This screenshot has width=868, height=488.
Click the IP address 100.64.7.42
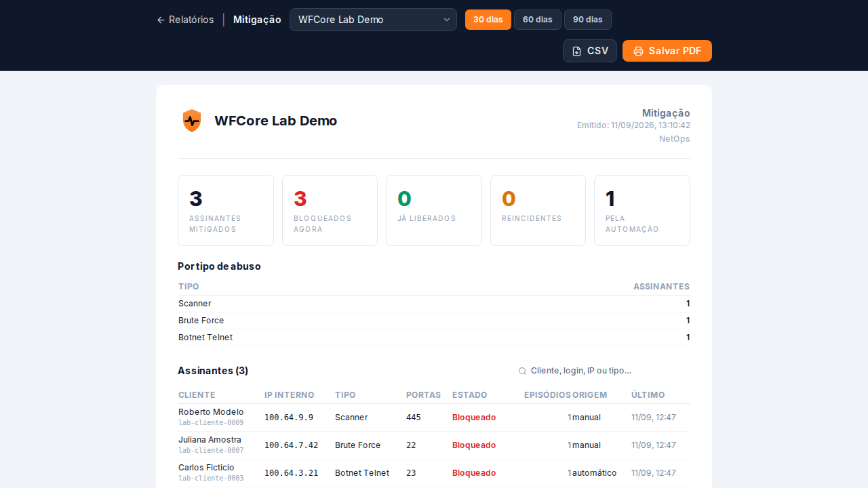[291, 445]
